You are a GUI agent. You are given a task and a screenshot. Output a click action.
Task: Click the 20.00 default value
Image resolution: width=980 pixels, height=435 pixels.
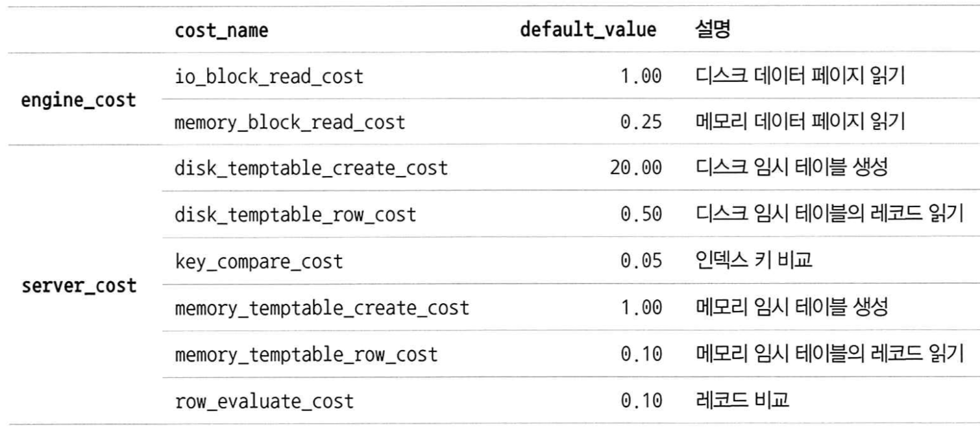pos(635,169)
